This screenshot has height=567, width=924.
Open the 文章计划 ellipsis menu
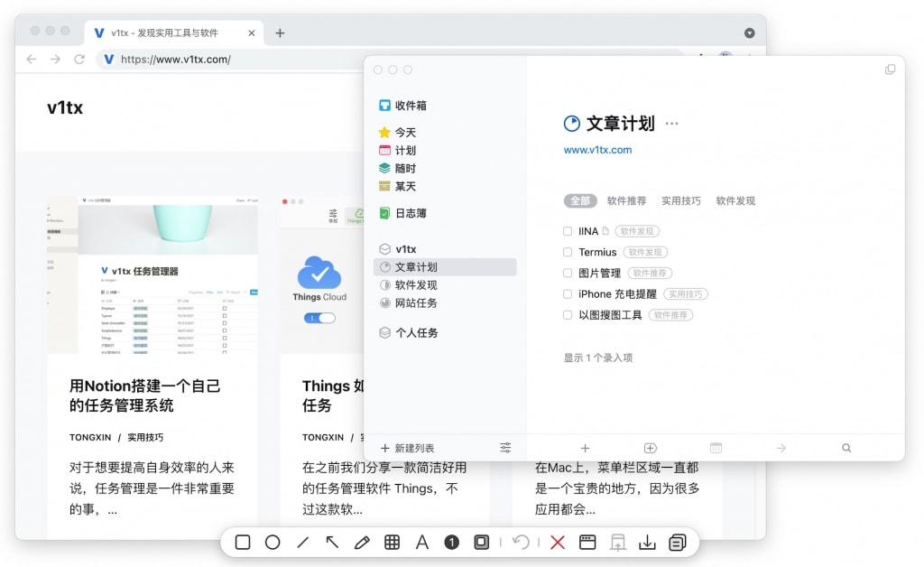coord(671,124)
